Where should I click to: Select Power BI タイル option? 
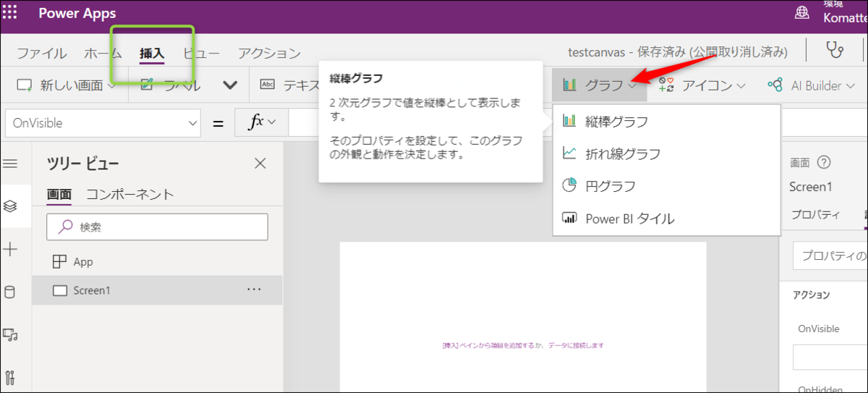point(666,218)
